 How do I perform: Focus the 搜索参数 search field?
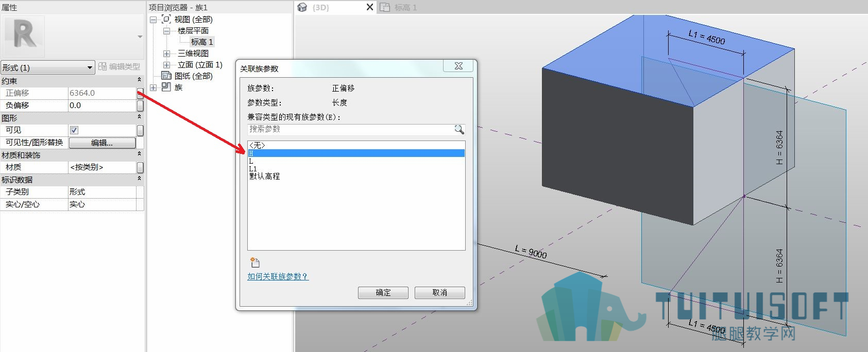(350, 129)
